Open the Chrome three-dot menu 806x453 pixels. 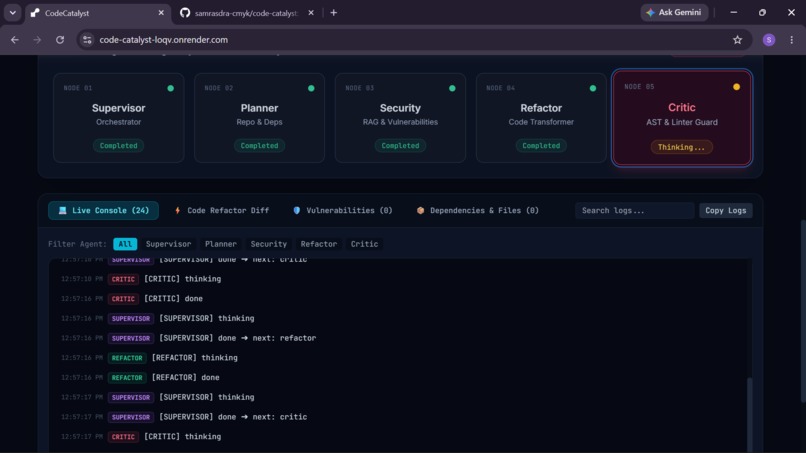[791, 40]
